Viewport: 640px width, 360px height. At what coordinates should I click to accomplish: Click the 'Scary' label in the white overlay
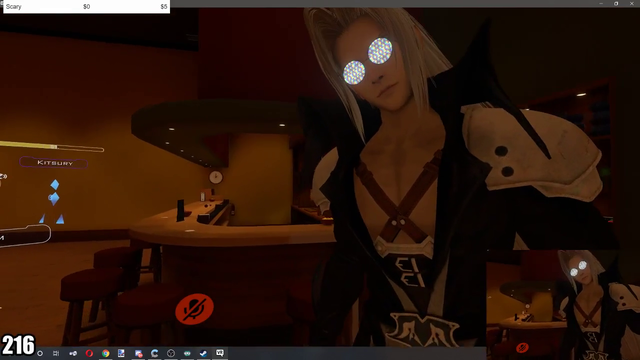tap(13, 7)
